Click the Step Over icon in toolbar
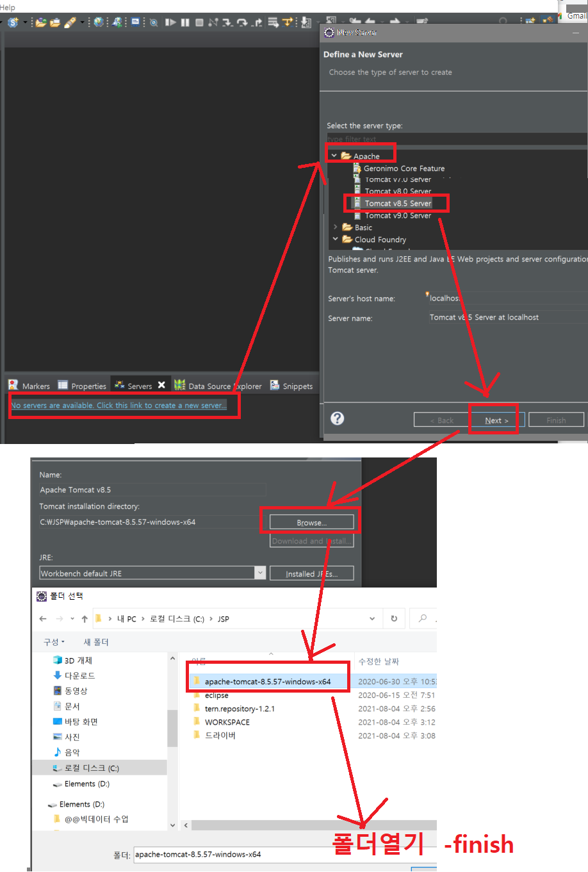 [242, 22]
